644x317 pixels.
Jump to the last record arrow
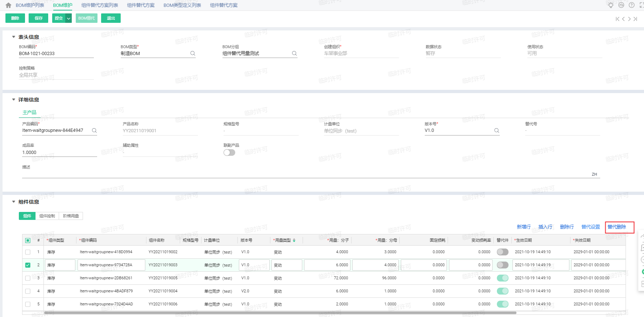click(635, 19)
